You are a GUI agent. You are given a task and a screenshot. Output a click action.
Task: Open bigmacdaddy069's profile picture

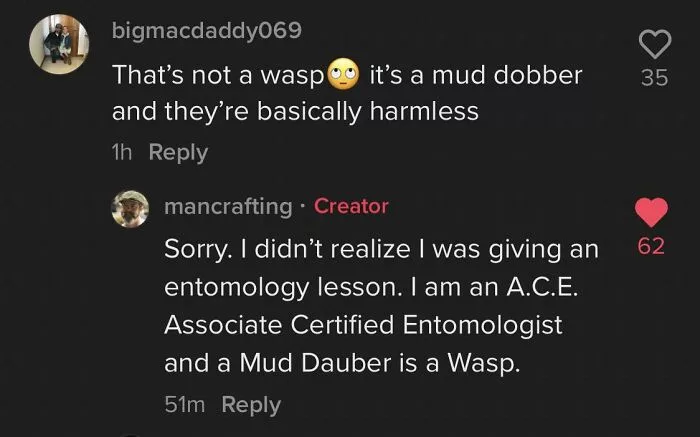pos(59,44)
